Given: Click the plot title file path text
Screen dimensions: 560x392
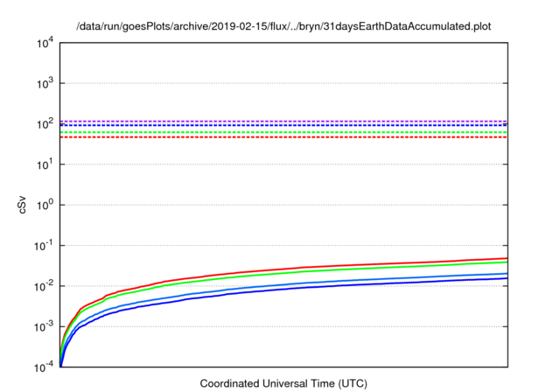Looking at the screenshot, I should tap(283, 26).
